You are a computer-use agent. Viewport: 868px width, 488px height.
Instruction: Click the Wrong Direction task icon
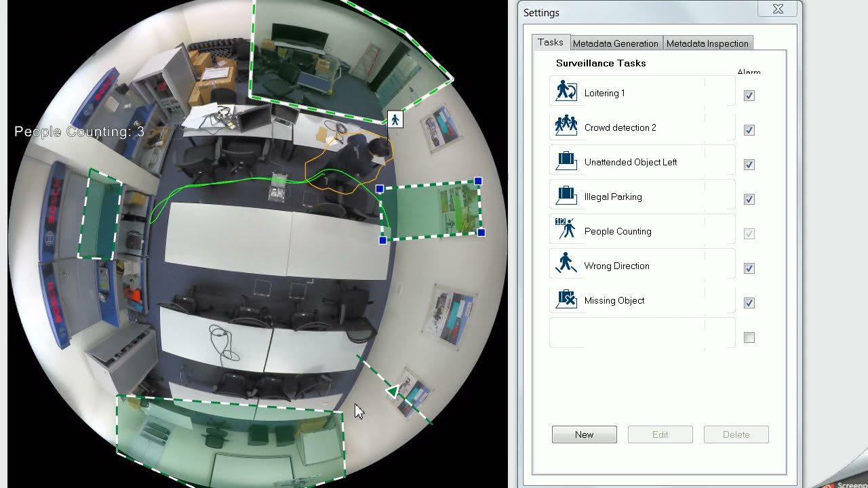(566, 264)
